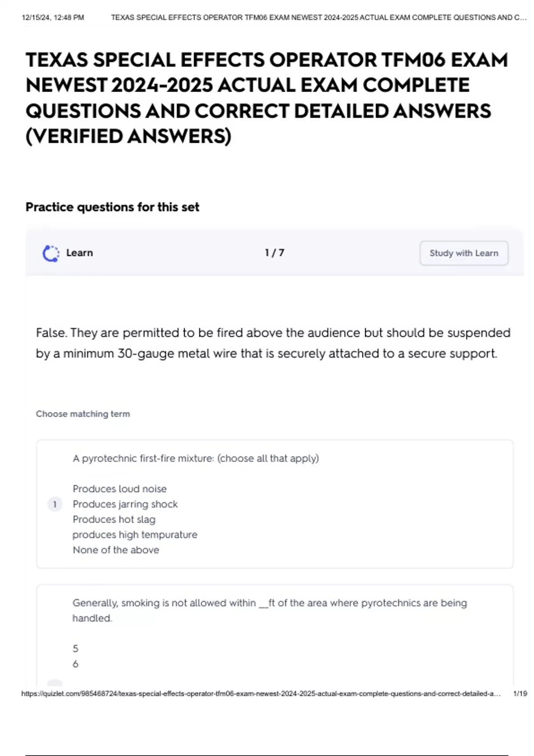Click option 6 in the smoking question
Viewport: 534px width, 756px height.
[x=75, y=664]
